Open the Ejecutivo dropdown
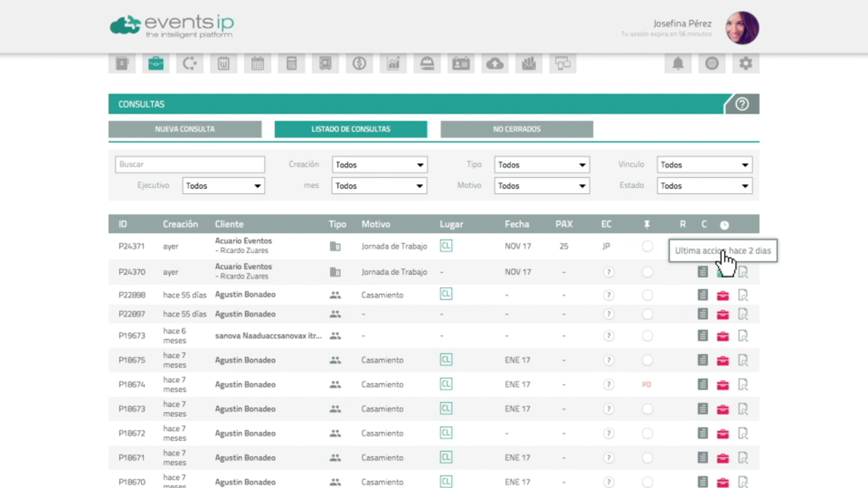868x488 pixels. coord(224,186)
